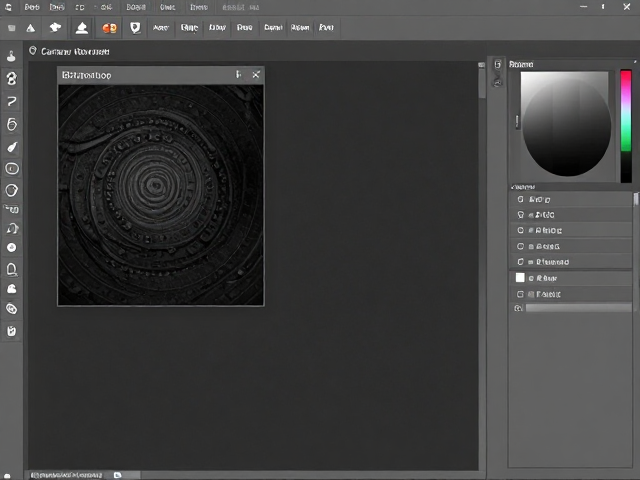
Task: Click the first text button after the shield icon
Action: [x=161, y=28]
